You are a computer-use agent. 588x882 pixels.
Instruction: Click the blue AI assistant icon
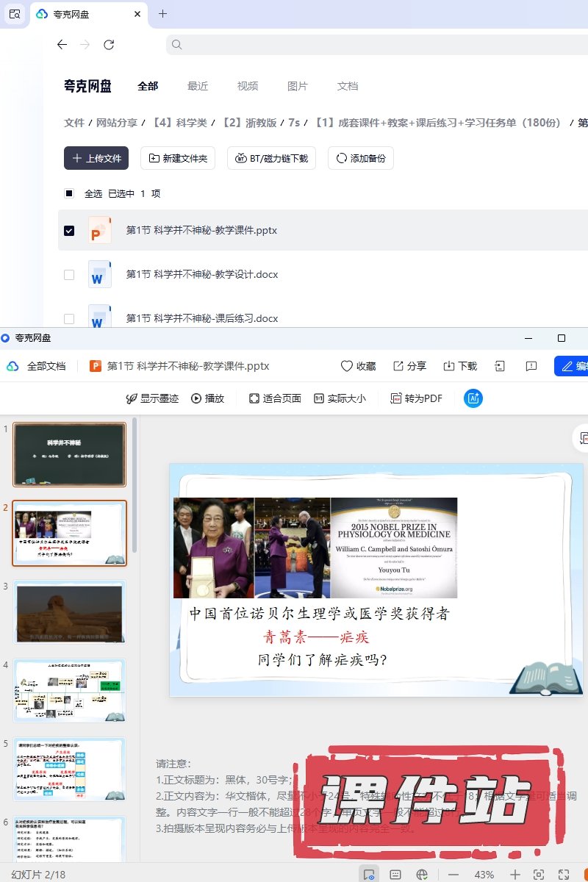tap(473, 398)
